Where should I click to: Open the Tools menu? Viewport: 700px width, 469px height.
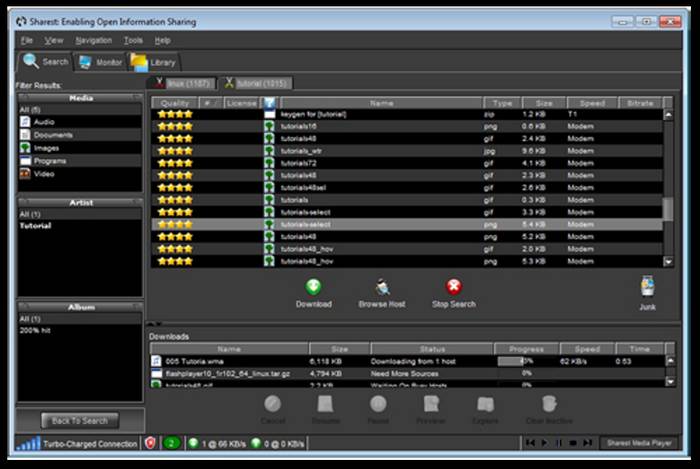coord(133,40)
